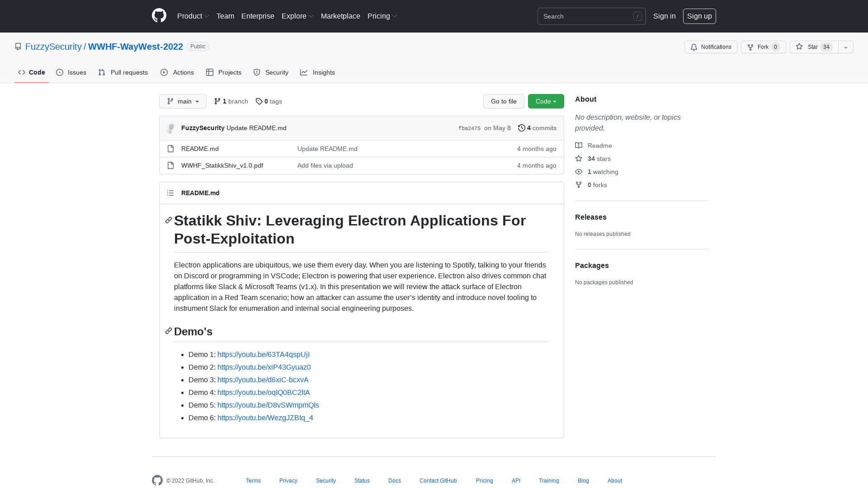View 1 branch list
The width and height of the screenshot is (868, 488).
point(231,101)
